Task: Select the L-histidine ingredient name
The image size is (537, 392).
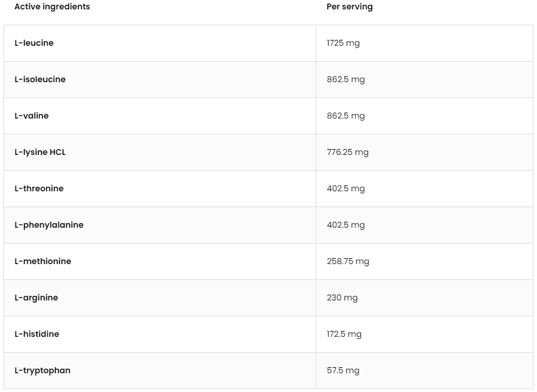Action: (x=37, y=334)
